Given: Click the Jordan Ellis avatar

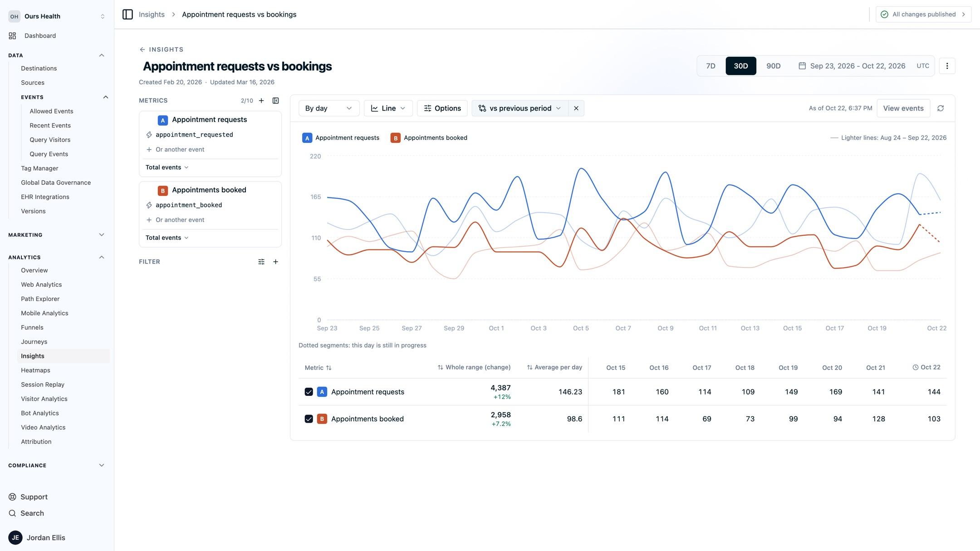Looking at the screenshot, I should [15, 538].
